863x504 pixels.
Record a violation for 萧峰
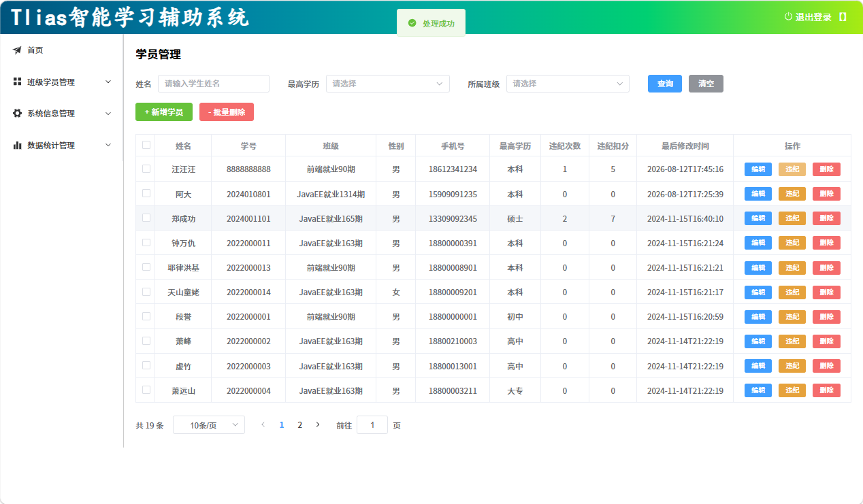tap(792, 341)
